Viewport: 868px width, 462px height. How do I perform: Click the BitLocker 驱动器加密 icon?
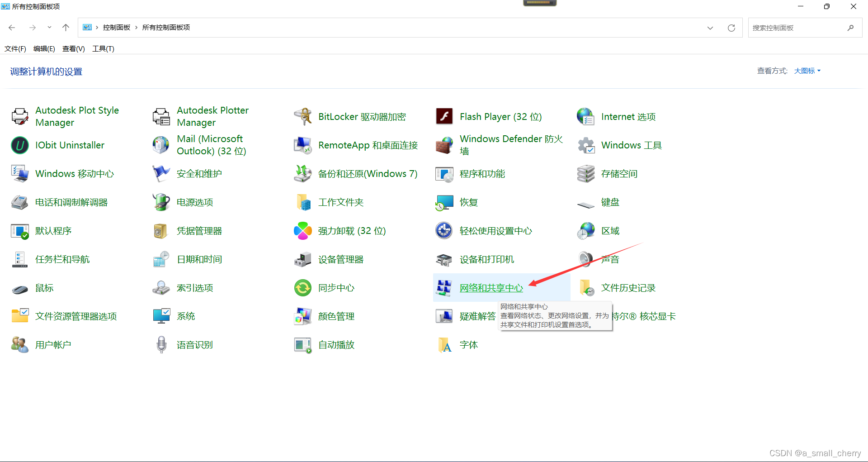(303, 117)
